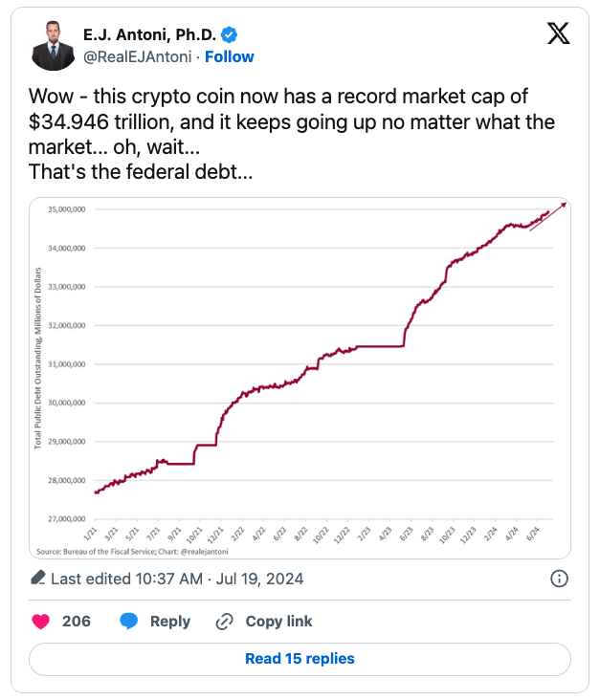Open the E.J. Antoni, Ph.D. name link
This screenshot has height=700, width=600.
coord(149,35)
